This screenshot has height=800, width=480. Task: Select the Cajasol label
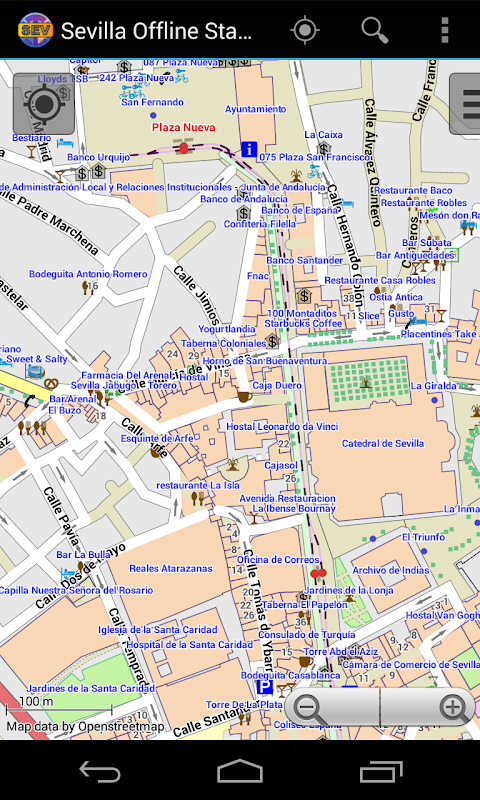tap(281, 465)
